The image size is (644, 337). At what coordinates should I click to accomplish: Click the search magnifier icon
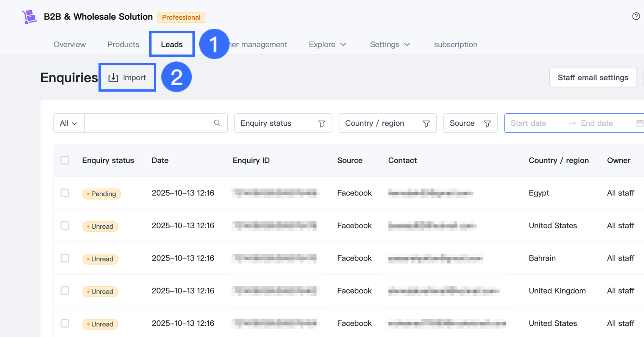click(217, 123)
